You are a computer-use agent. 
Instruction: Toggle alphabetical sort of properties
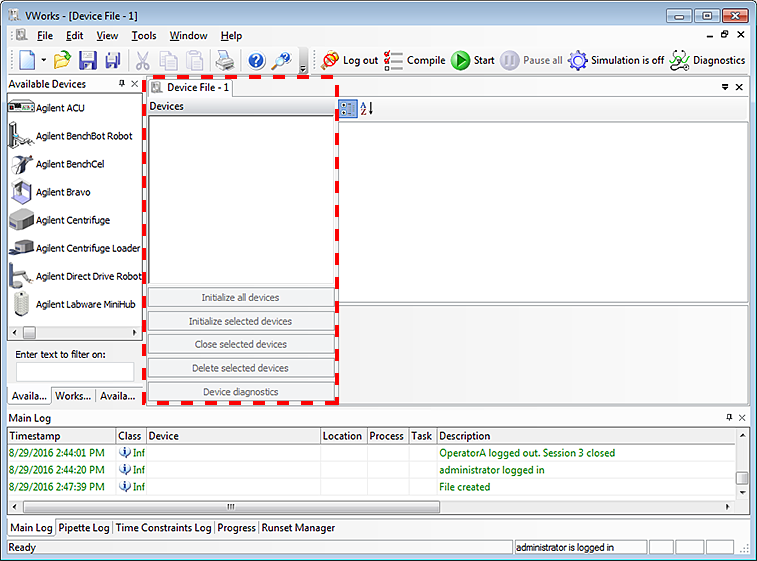[x=366, y=108]
